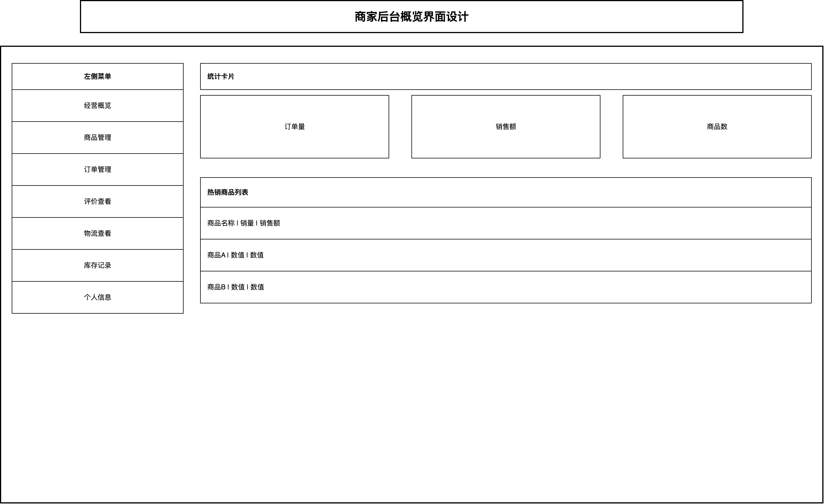824x504 pixels.
Task: Select 商品管理 in the left menu
Action: (x=97, y=138)
